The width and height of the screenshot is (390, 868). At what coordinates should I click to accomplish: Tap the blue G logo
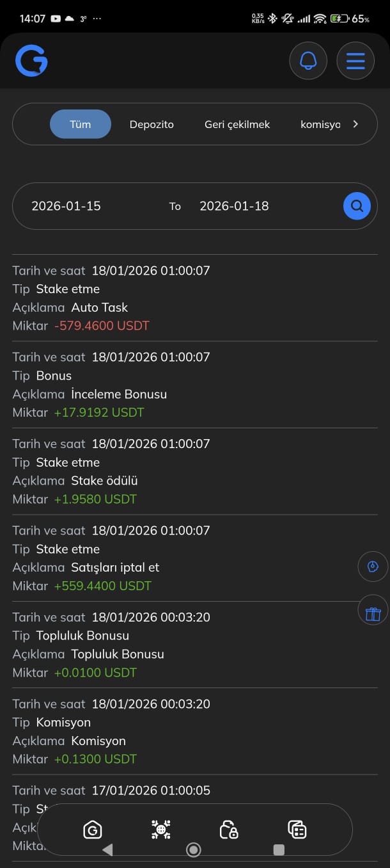(31, 61)
